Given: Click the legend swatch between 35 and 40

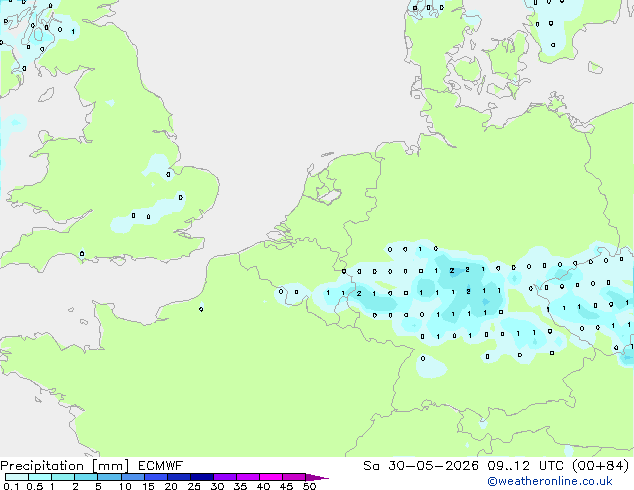Looking at the screenshot, I should tap(247, 477).
